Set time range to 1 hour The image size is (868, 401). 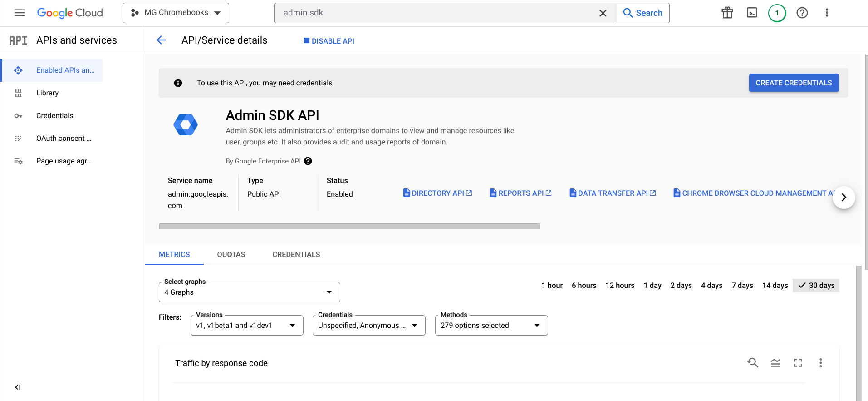tap(552, 286)
